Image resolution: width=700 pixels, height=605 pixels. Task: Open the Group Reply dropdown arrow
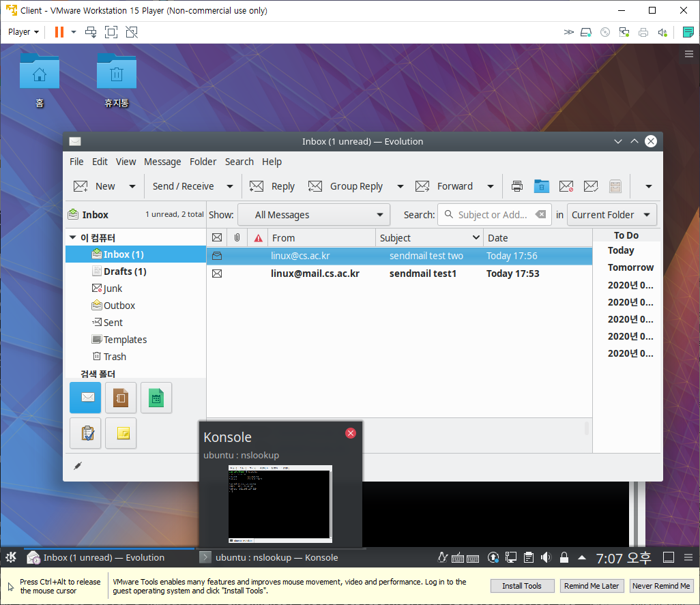[400, 186]
